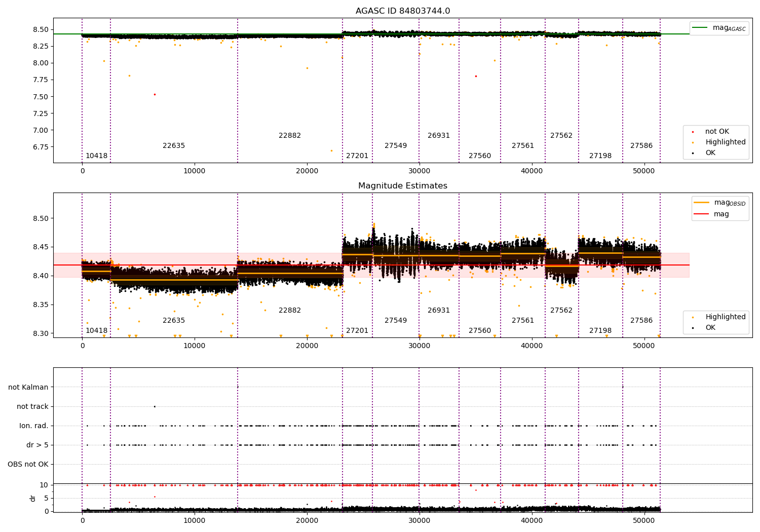760x532 pixels.
Task: Click the 50000 x-axis tick in bottom plot
Action: [x=644, y=520]
